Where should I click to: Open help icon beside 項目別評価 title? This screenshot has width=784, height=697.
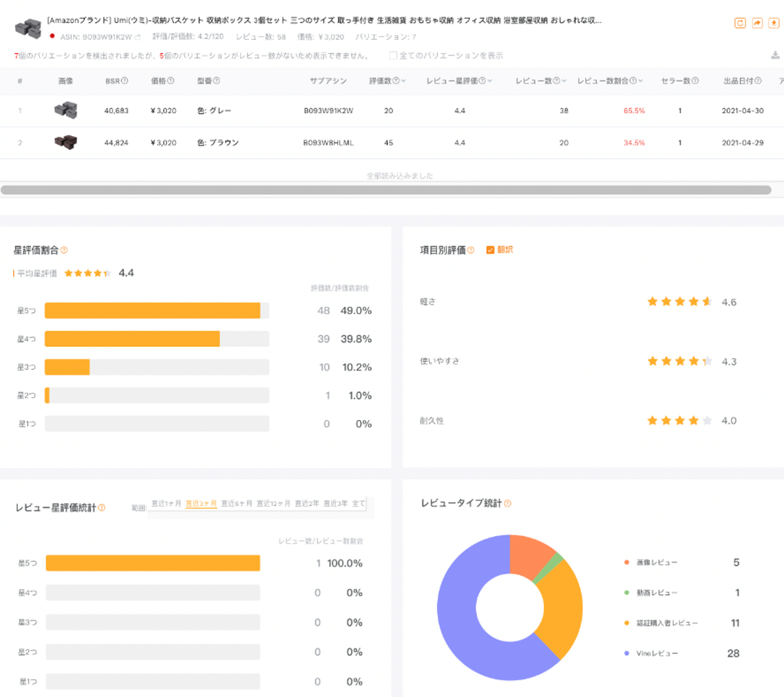471,250
